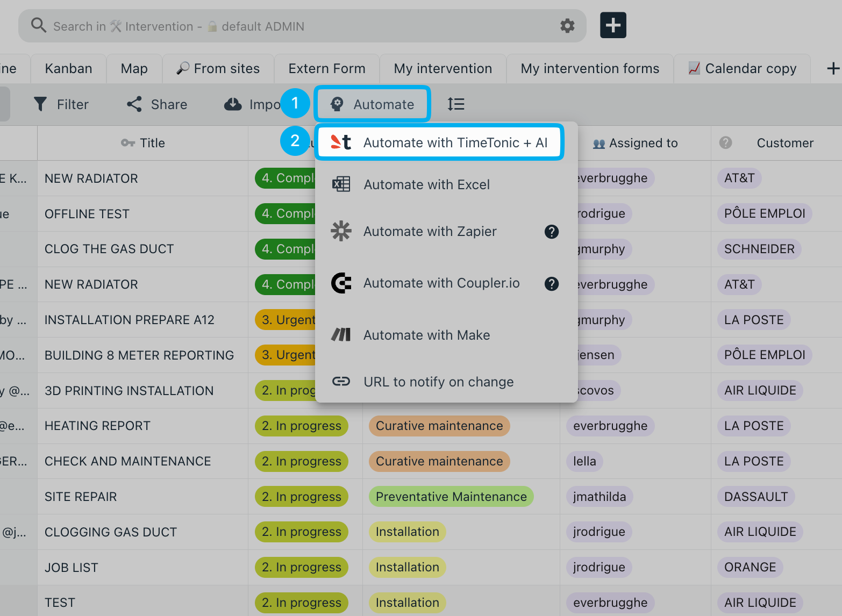Click the SCHNEIDER customer tag
Viewport: 842px width, 616px height.
(759, 249)
